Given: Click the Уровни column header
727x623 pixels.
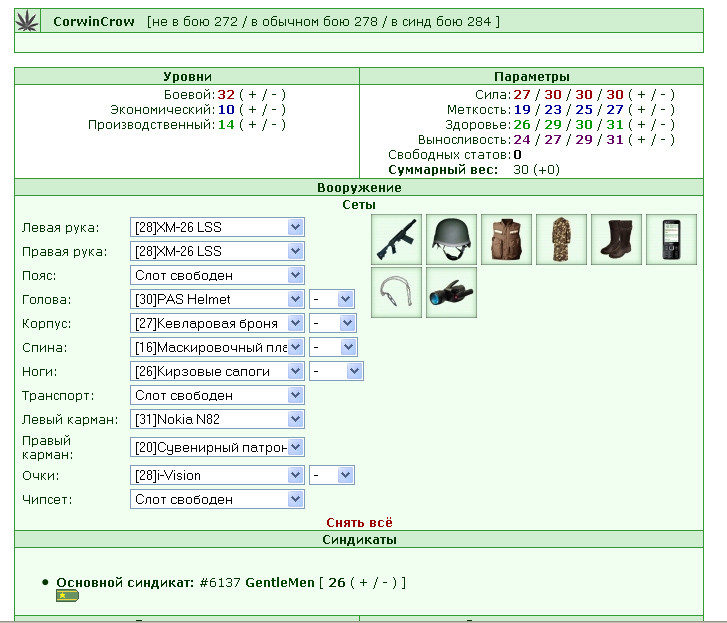Looking at the screenshot, I should (x=187, y=76).
